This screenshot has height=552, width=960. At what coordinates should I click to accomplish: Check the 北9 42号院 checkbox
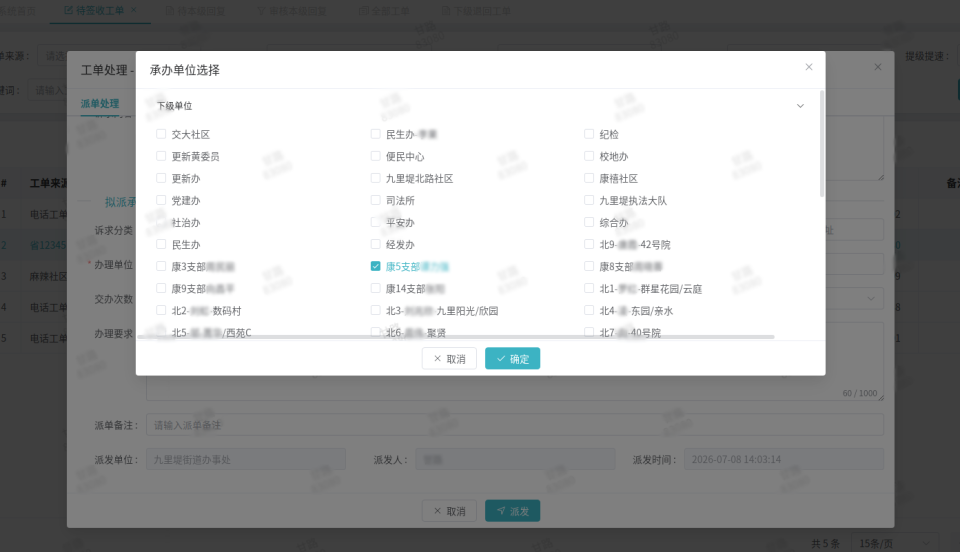[x=589, y=244]
